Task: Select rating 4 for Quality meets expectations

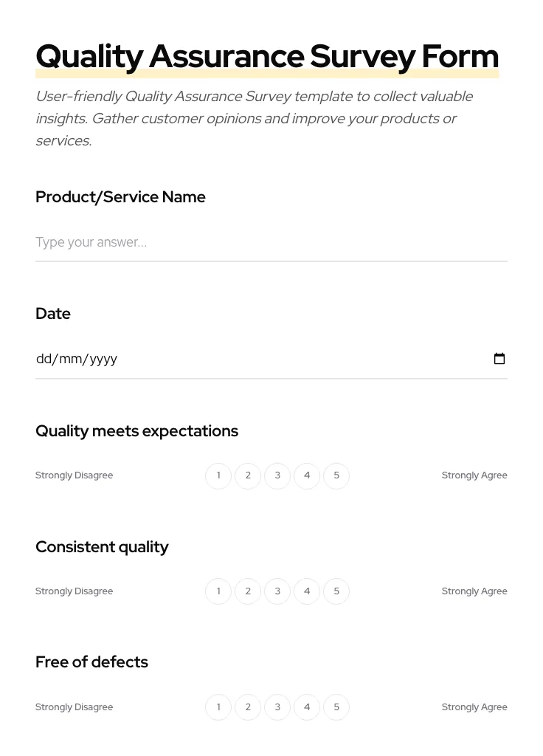Action: [x=307, y=475]
